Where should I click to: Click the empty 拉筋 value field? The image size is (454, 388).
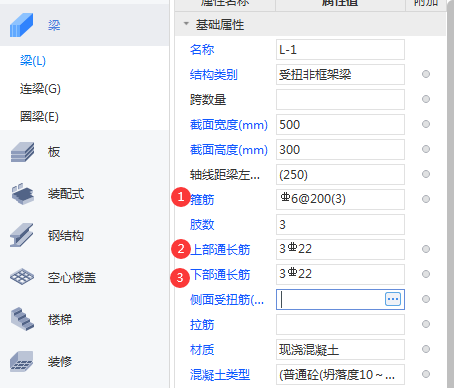(x=340, y=324)
